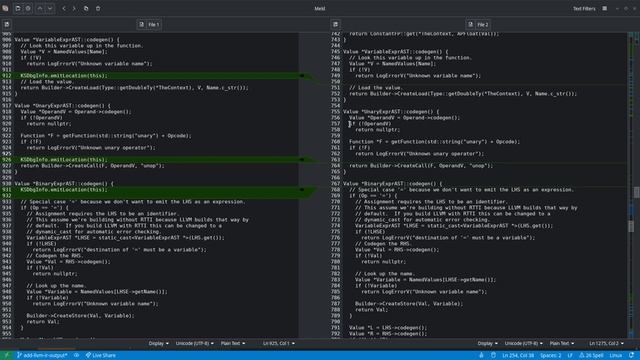Go to previous change with up arrow
Image resolution: width=640 pixels, height=360 pixels.
40,8
